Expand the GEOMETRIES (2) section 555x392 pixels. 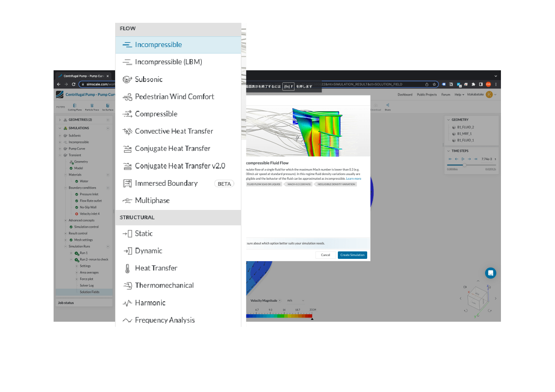tap(60, 120)
